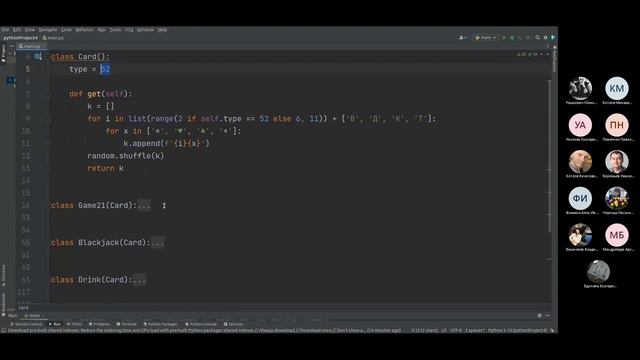The image size is (640, 360).
Task: Open the Terminal tool window
Action: click(127, 324)
